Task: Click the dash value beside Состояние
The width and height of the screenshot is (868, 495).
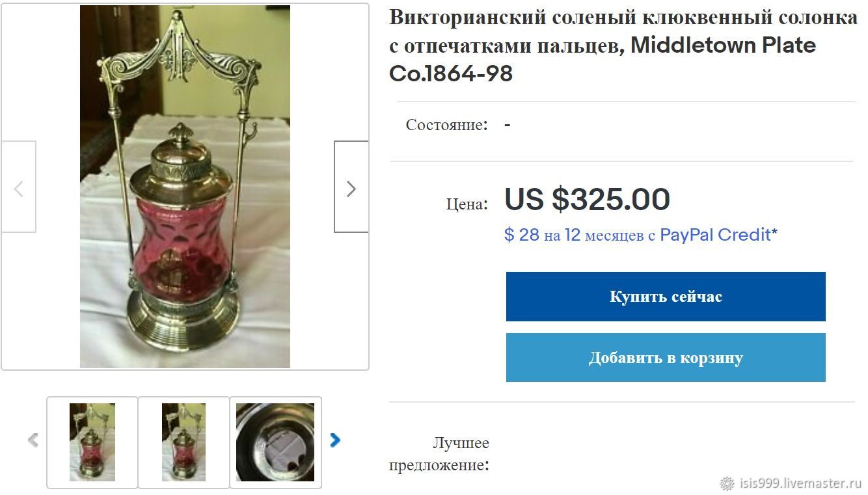Action: (x=508, y=124)
